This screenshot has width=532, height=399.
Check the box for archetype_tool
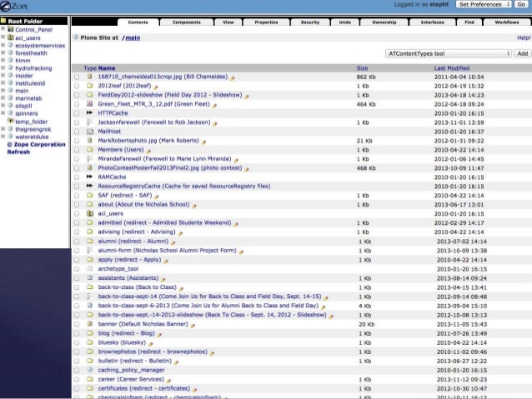(77, 269)
